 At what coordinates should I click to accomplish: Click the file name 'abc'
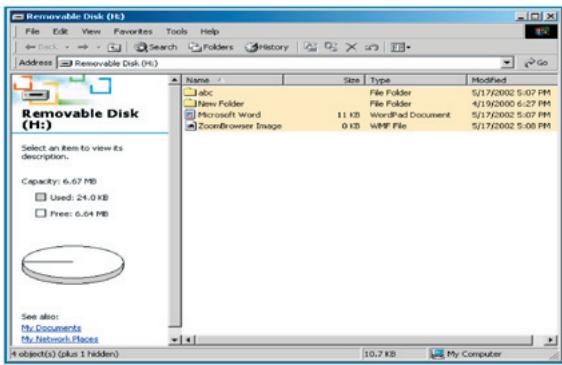[205, 93]
